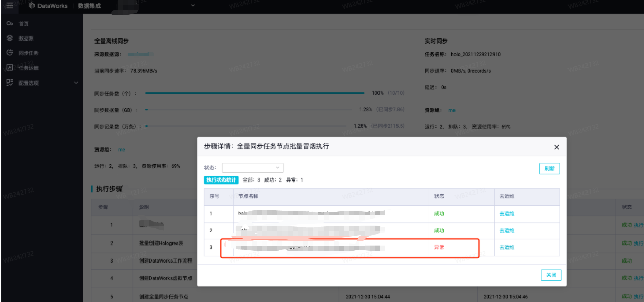Close the 步骤详情 dialog with X

click(x=556, y=147)
